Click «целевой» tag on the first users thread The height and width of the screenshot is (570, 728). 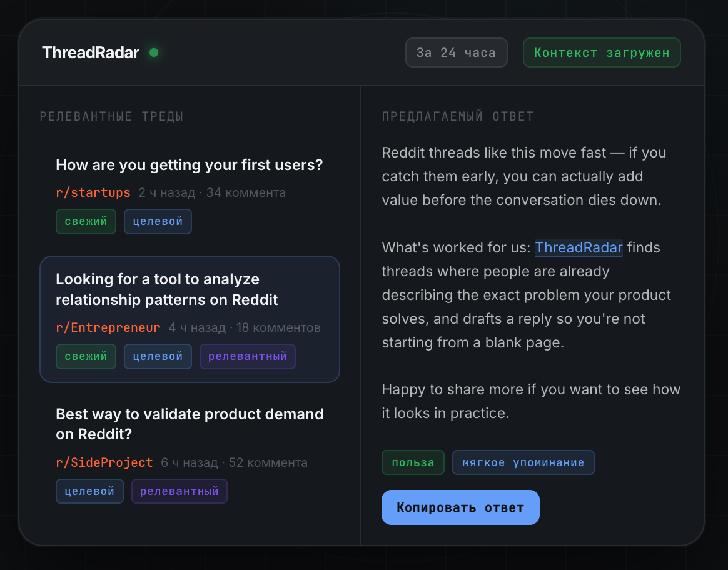pos(158,221)
